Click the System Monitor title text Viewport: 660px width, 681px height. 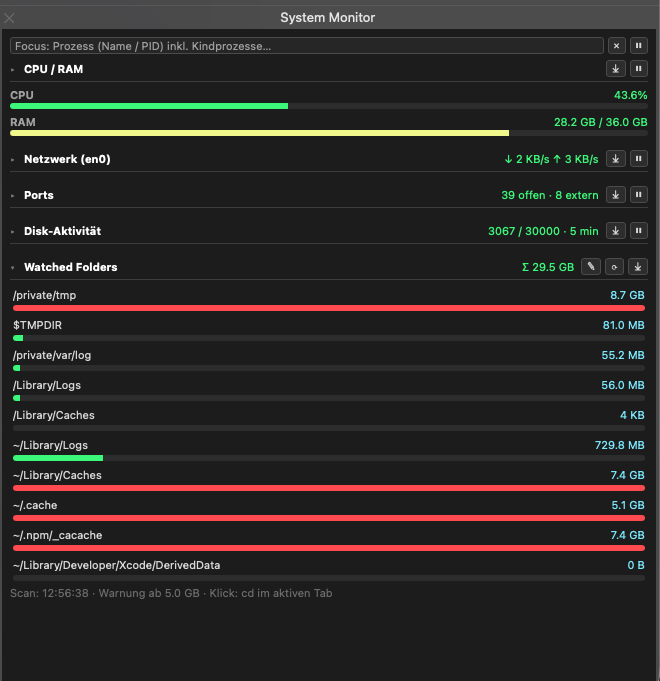(327, 17)
